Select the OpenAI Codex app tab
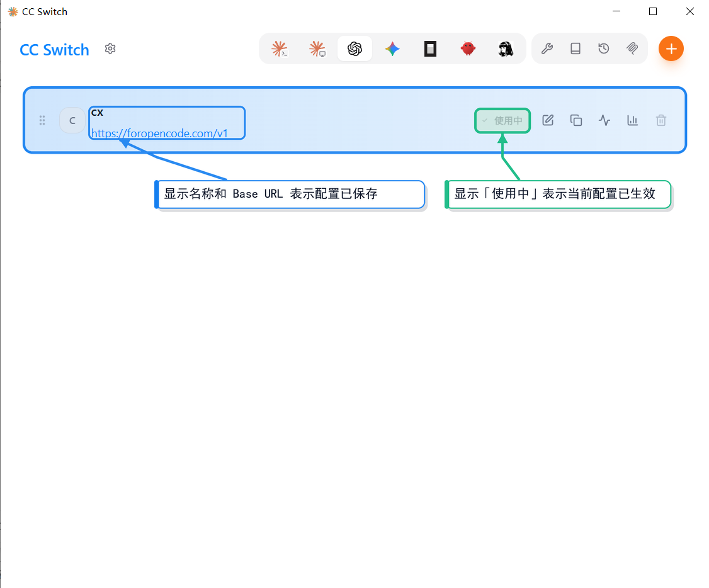709x588 pixels. 355,48
